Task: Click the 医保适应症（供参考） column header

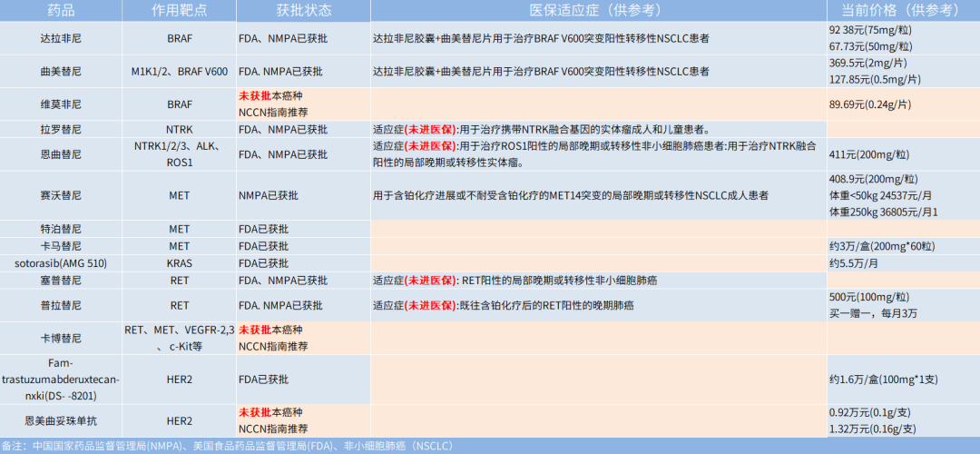Action: click(598, 11)
